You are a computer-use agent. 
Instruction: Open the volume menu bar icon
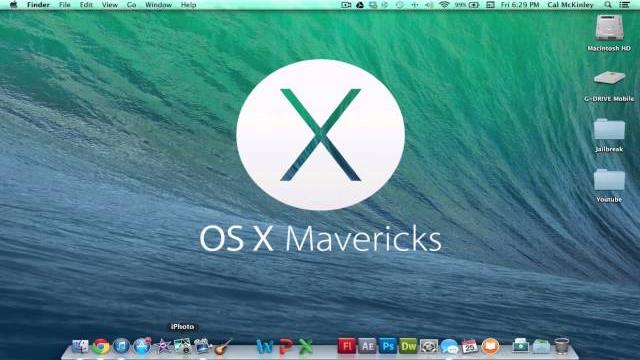429,5
